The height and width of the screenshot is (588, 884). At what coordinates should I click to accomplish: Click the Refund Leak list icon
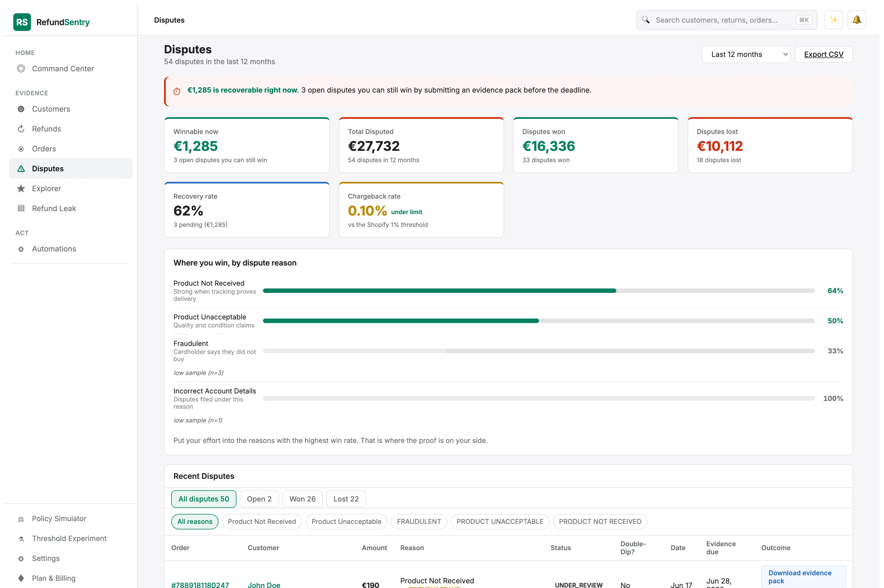click(x=21, y=209)
